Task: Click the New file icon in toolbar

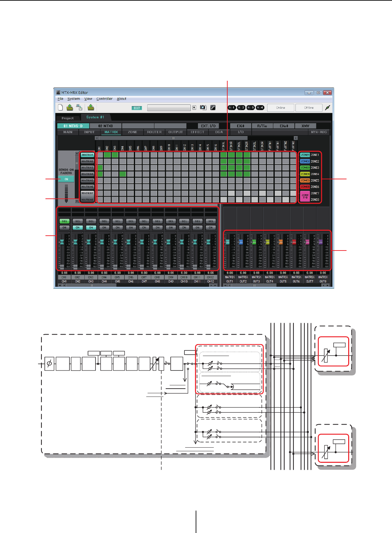Action: (x=61, y=107)
